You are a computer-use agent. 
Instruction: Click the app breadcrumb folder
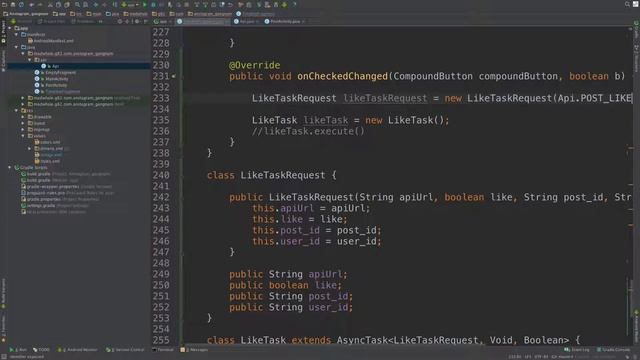60,14
